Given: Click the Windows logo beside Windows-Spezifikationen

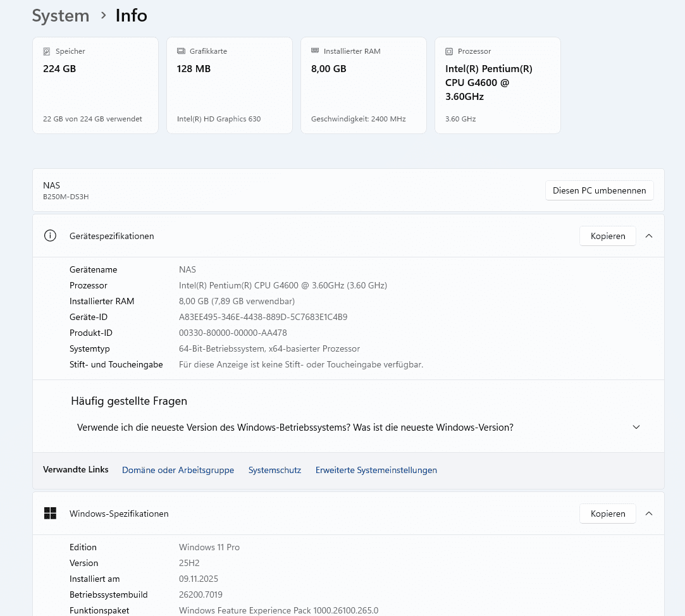Looking at the screenshot, I should pos(50,514).
